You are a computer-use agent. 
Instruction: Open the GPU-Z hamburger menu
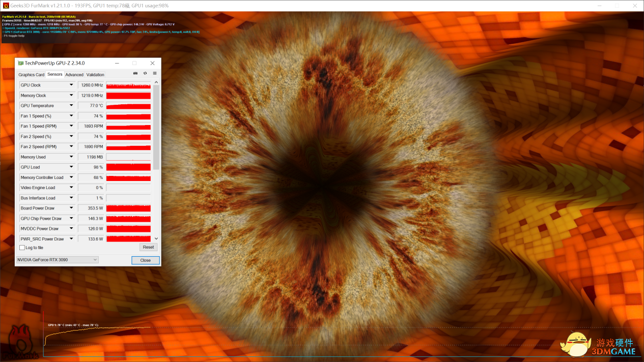coord(155,73)
